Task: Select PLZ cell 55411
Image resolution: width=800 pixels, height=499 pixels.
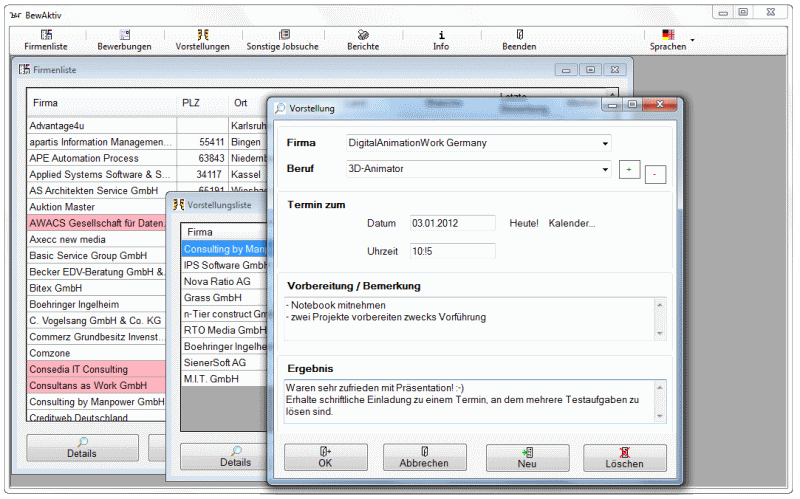Action: [203, 142]
